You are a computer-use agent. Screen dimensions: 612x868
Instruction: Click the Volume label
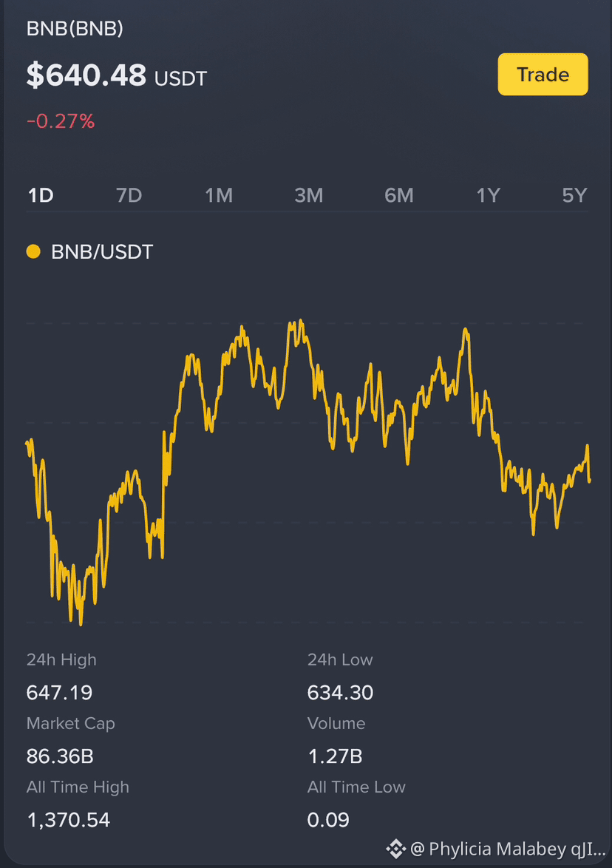pos(336,724)
